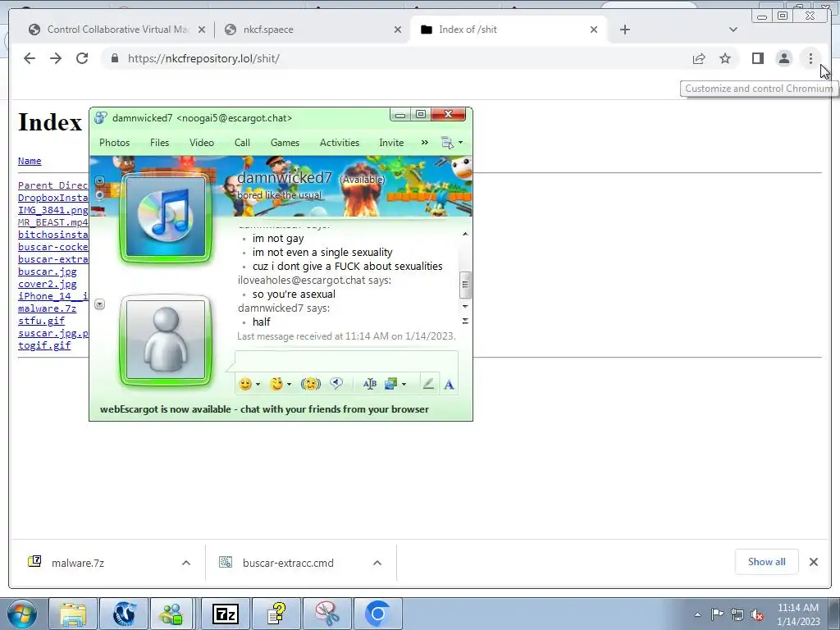Send a nudge with the shaking face
Screen dimensions: 840x630
311,384
